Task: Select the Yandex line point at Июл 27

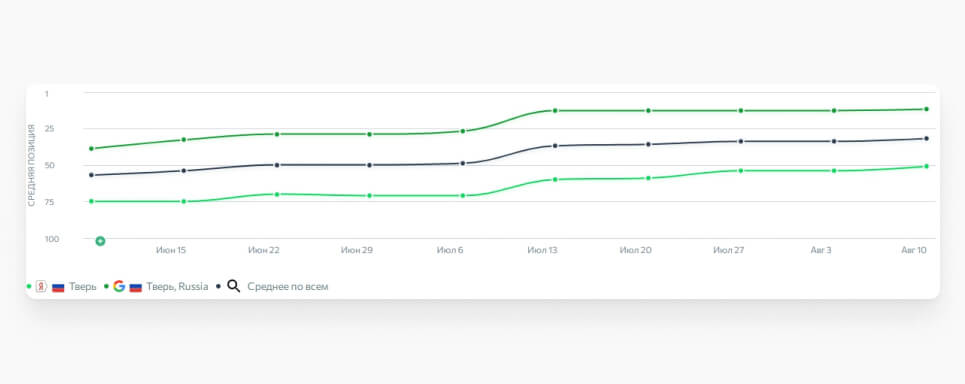Action: pyautogui.click(x=741, y=170)
